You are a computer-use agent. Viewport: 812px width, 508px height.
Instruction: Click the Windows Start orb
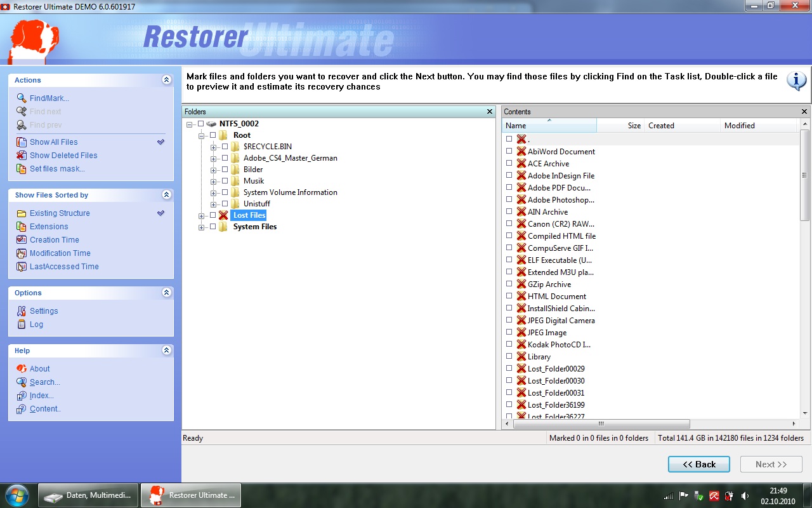point(17,495)
